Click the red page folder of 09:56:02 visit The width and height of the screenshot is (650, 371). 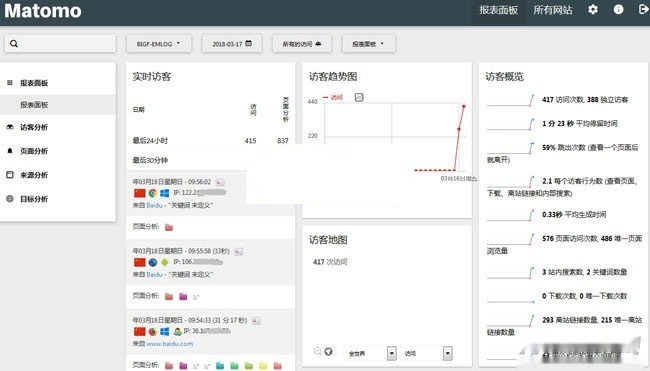pyautogui.click(x=169, y=227)
